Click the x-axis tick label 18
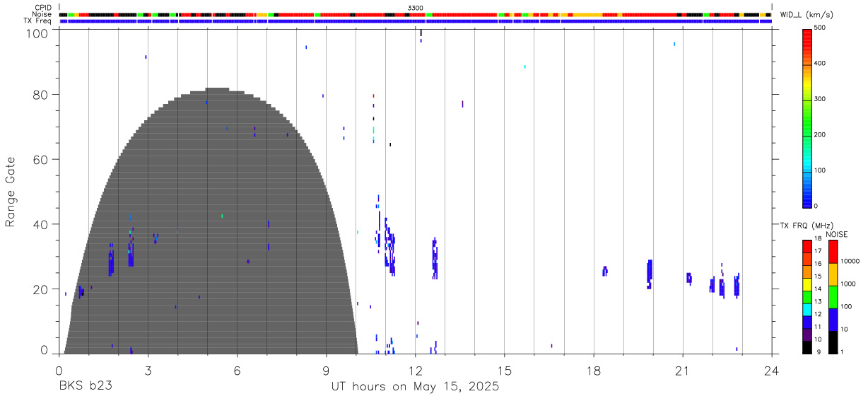868x401 pixels. pos(593,370)
